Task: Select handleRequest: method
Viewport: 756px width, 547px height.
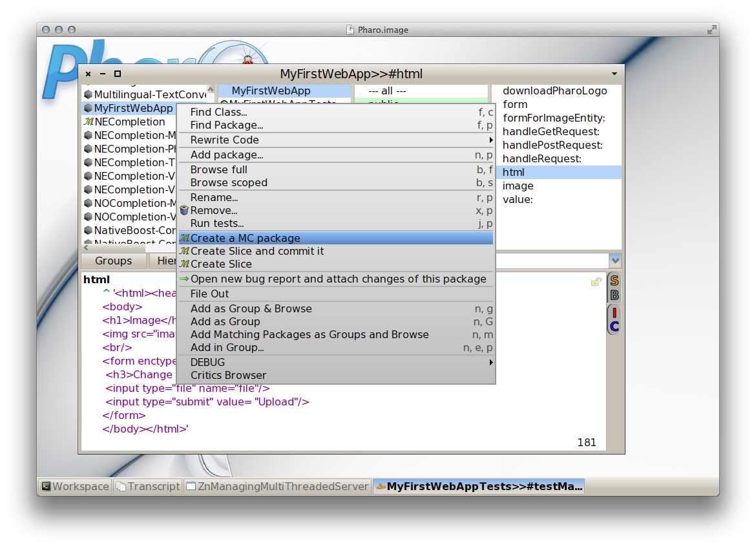Action: [x=558, y=158]
